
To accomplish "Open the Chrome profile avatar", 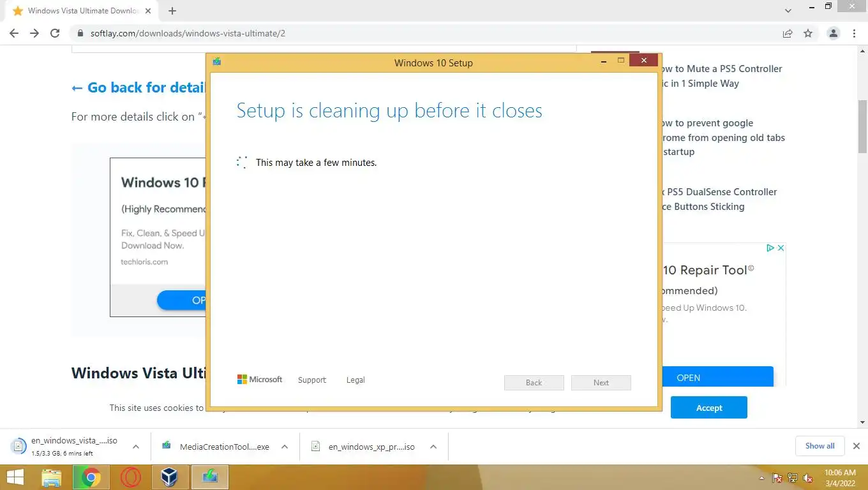I will [833, 33].
